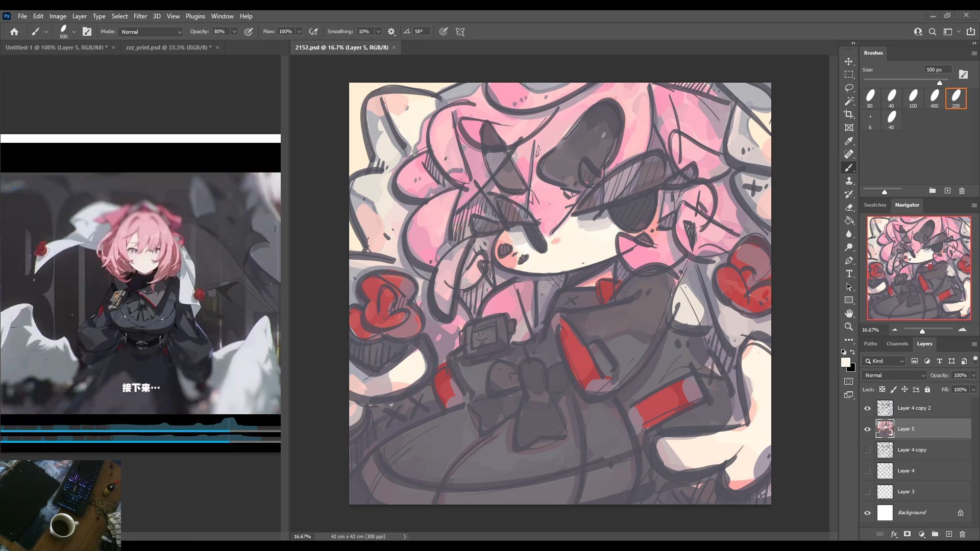Select the 400 size brush preset
This screenshot has height=551, width=980.
(934, 98)
